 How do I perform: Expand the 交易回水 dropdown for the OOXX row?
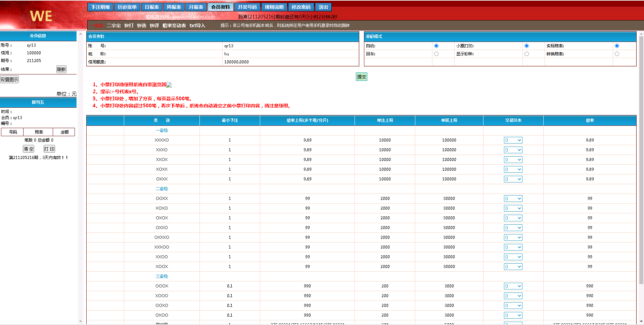pyautogui.click(x=513, y=199)
